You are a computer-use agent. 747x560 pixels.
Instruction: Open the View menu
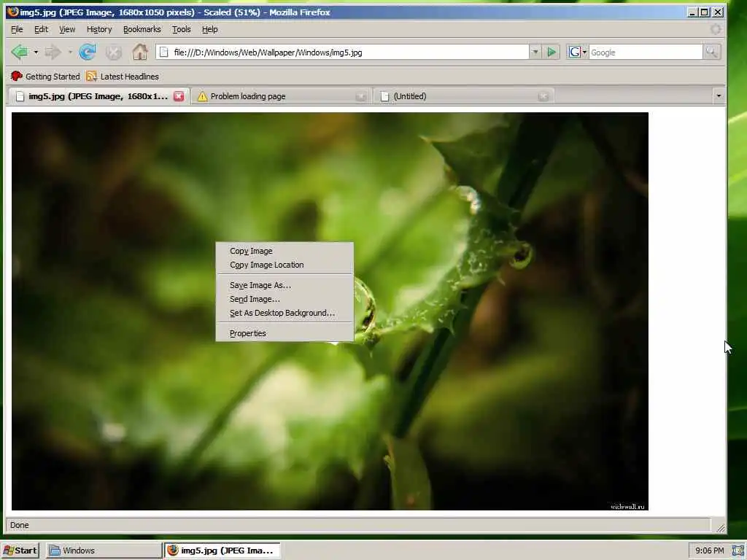[x=67, y=29]
